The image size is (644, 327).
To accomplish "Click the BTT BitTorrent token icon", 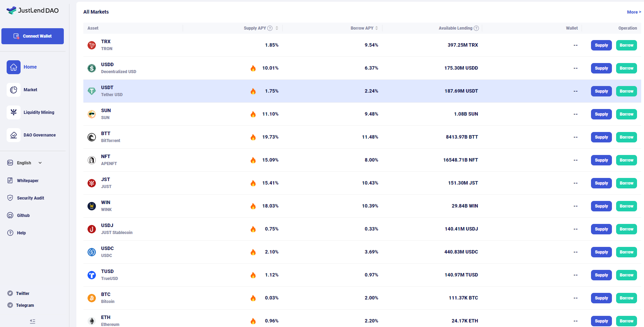I will click(x=92, y=137).
